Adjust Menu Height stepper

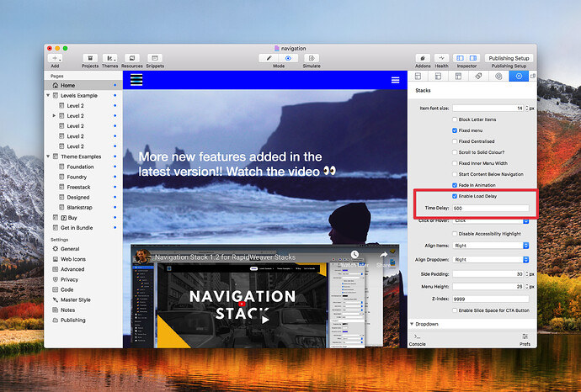click(526, 287)
